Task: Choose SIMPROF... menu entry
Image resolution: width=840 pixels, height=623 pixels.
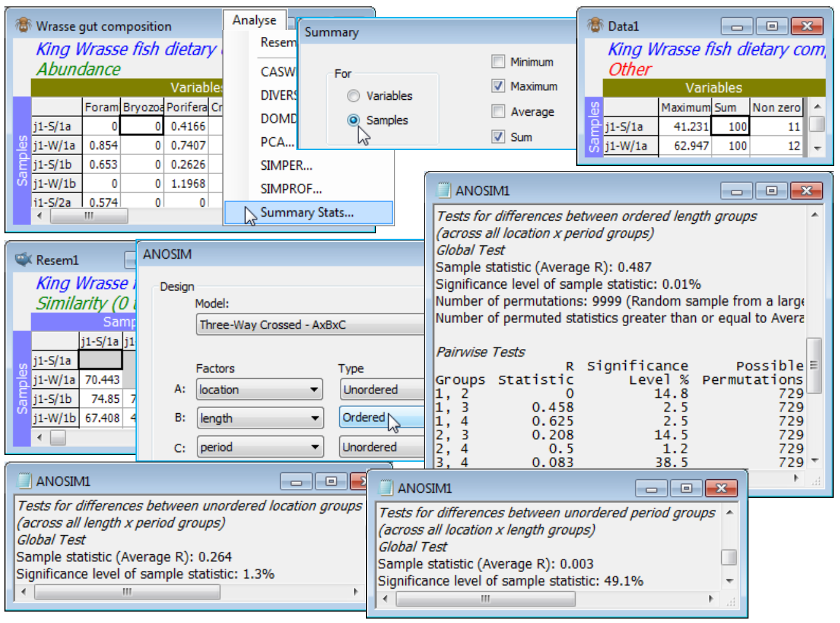Action: coord(291,189)
